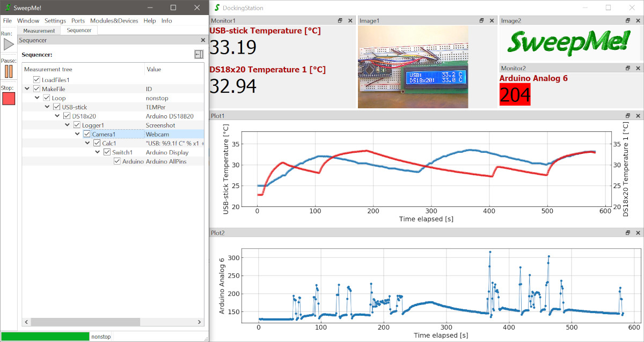
Task: Collapse the DS18x20 tree node
Action: pyautogui.click(x=57, y=116)
